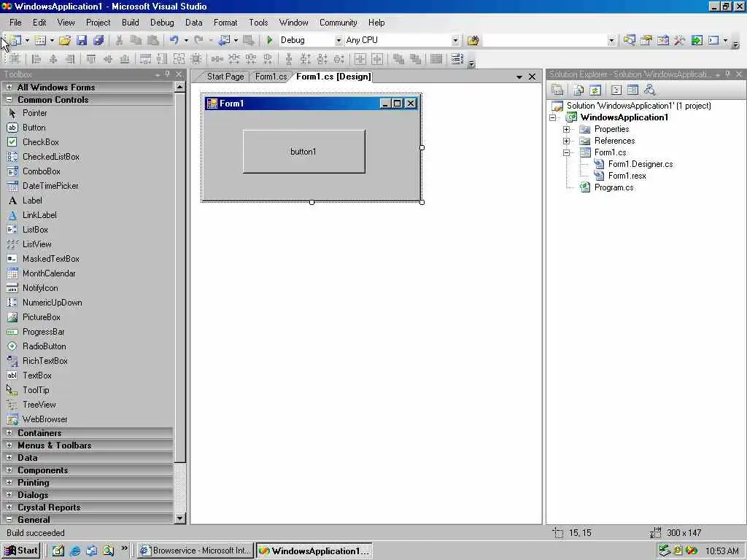Click the Paste icon in the toolbar
Viewport: 747px width, 560px height.
tap(152, 41)
